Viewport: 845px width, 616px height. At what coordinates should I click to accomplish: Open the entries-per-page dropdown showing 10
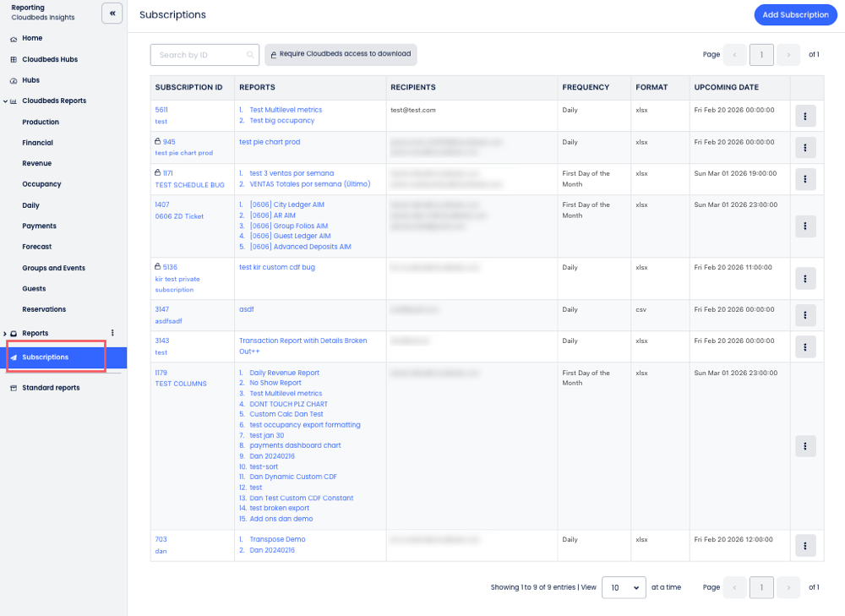624,587
